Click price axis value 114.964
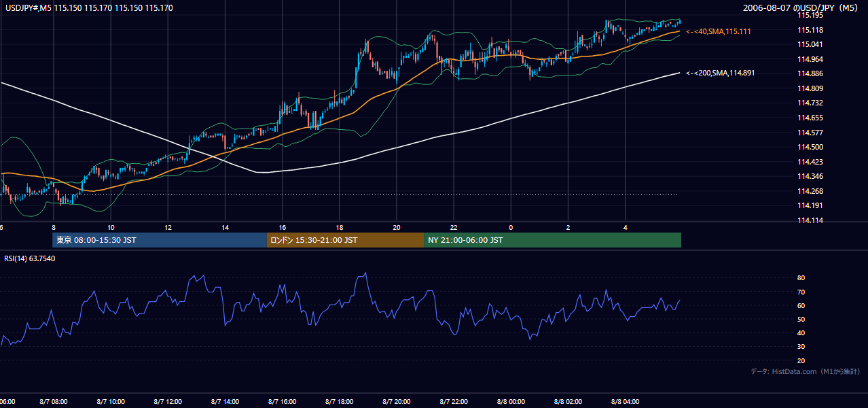The image size is (868, 408). (x=810, y=59)
